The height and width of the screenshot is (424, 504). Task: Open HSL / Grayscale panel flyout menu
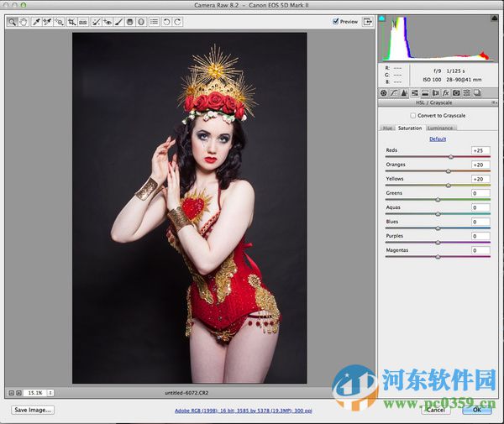point(494,102)
